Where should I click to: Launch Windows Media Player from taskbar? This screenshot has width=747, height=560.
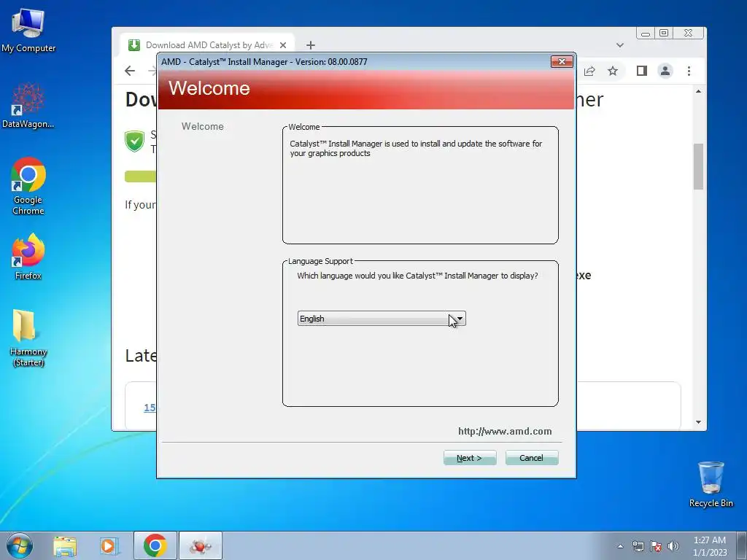109,545
